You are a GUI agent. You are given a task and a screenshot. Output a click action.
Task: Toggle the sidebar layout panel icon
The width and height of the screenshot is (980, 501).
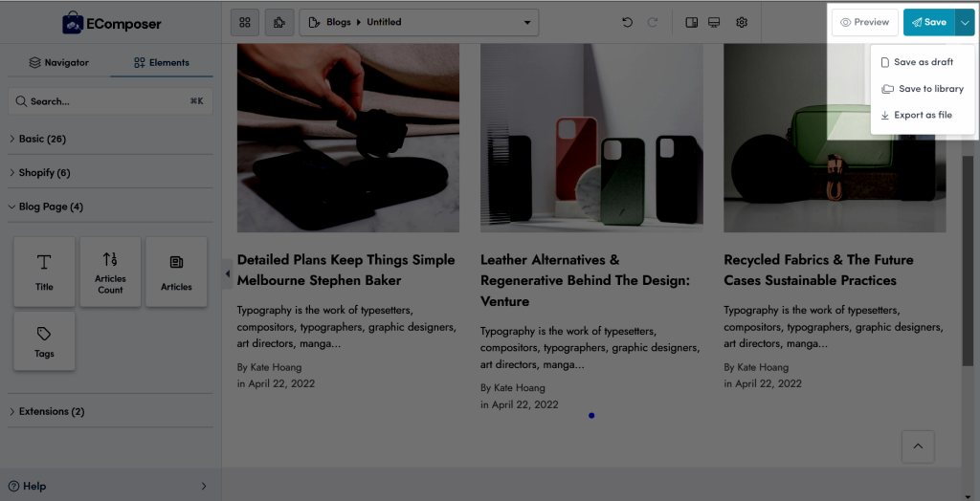pos(691,23)
